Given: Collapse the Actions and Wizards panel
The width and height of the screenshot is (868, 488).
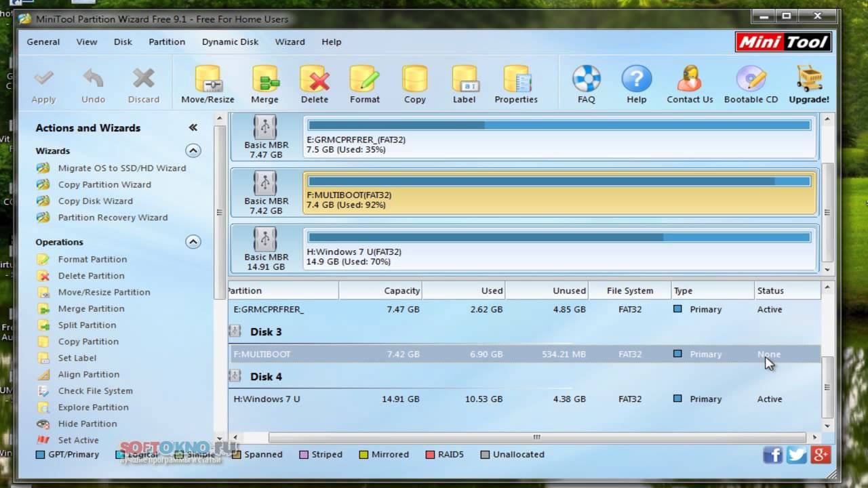Looking at the screenshot, I should 193,127.
